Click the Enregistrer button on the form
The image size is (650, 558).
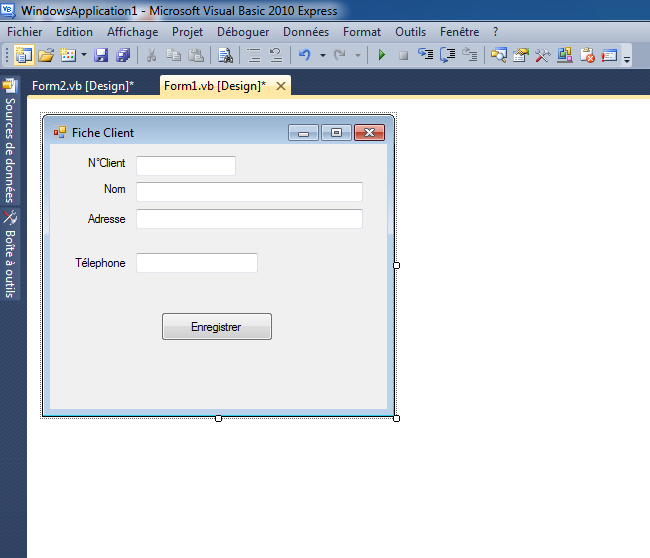click(217, 327)
